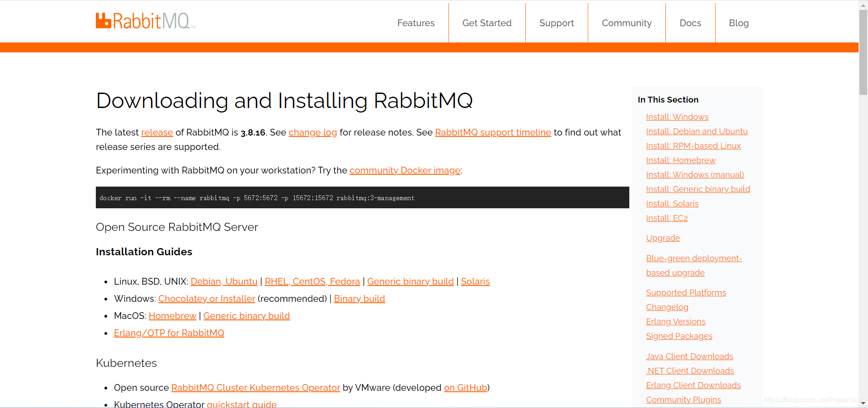Open RabbitMQ Cluster Kubernetes Operator link
The height and width of the screenshot is (408, 868).
(255, 388)
